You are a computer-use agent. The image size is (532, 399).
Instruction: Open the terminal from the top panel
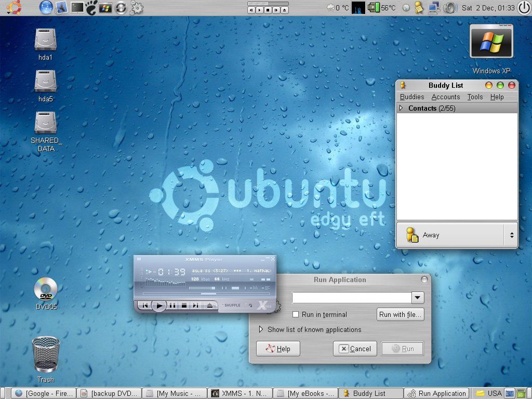tap(77, 7)
